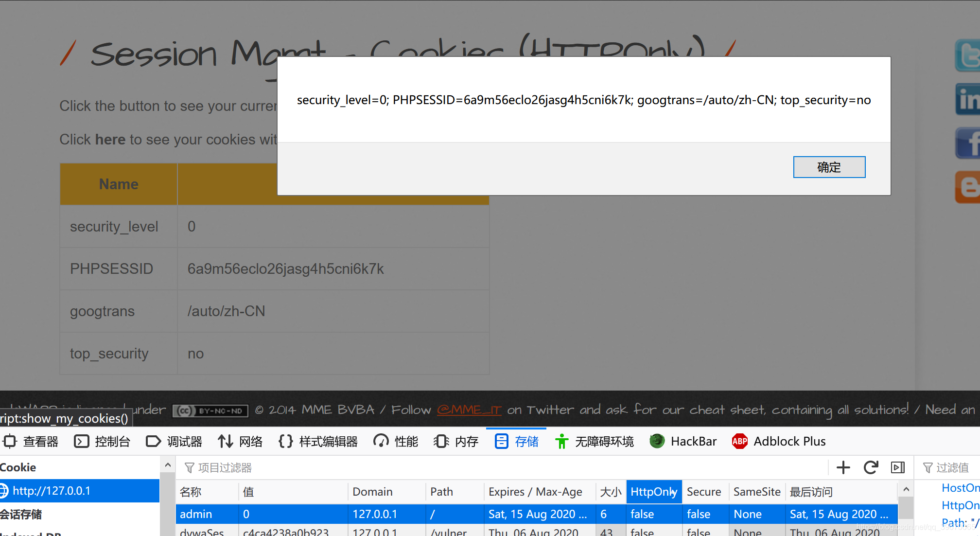Click the inspector element picker icon

[x=10, y=441]
